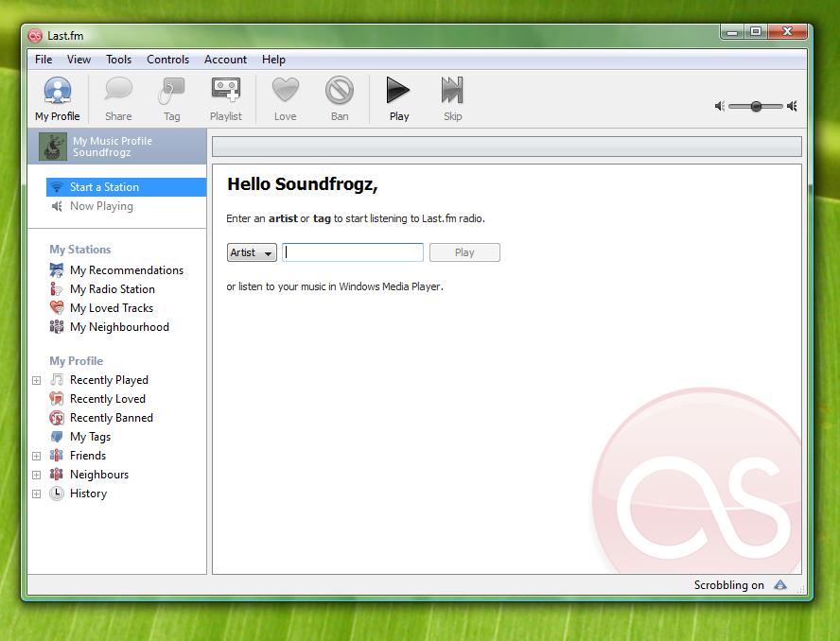Focus the artist name input field
The height and width of the screenshot is (641, 840).
point(353,252)
